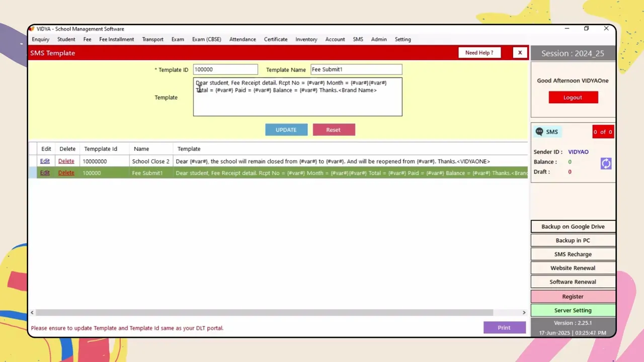
Task: Open Software Renewal
Action: [573, 282]
